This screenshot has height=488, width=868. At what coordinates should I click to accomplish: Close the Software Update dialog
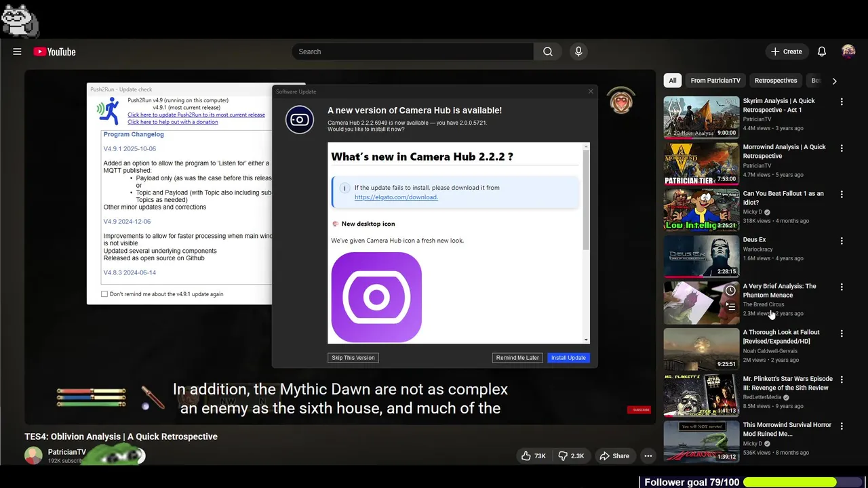[x=591, y=91]
